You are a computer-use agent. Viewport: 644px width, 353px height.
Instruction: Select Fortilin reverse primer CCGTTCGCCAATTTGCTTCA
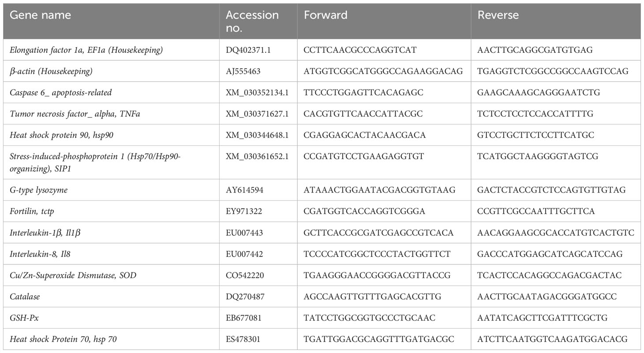[x=536, y=211]
